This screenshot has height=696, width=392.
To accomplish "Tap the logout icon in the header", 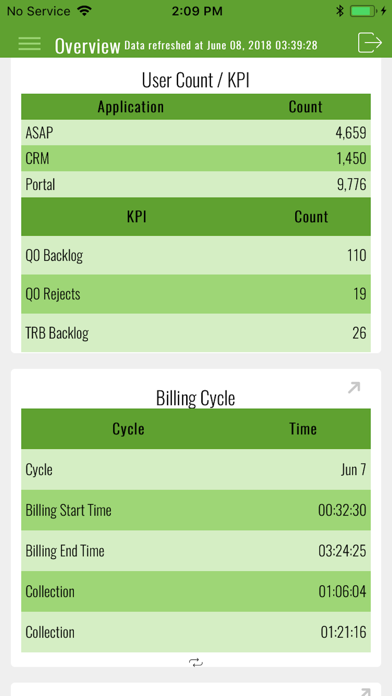I will (370, 43).
